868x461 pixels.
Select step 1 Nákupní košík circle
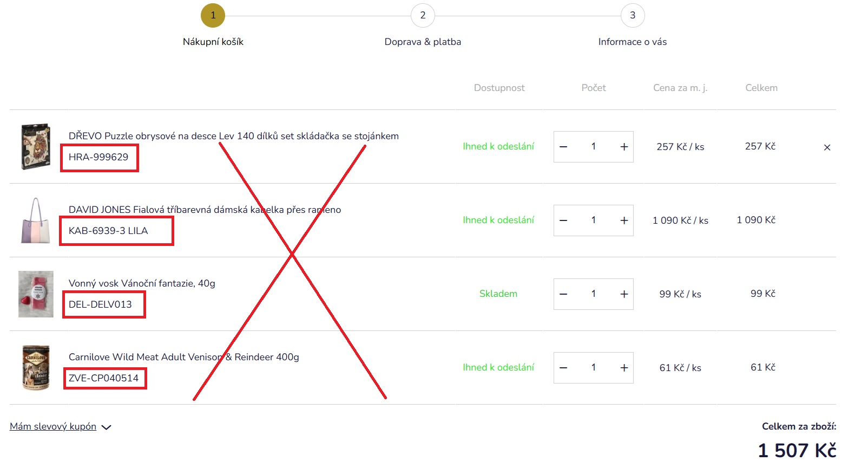click(213, 15)
